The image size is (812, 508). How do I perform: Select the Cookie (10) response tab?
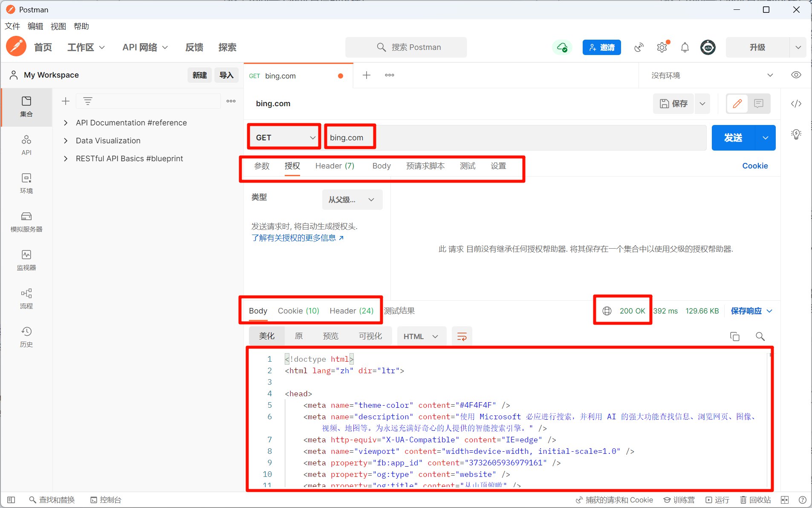point(298,311)
